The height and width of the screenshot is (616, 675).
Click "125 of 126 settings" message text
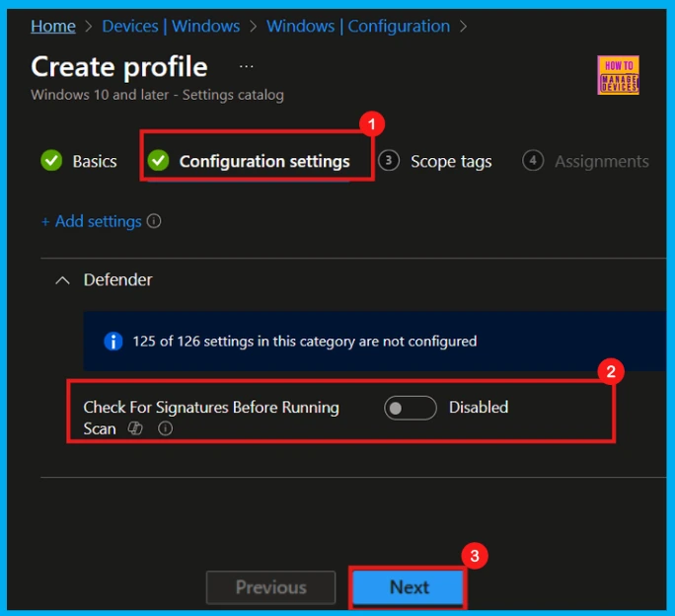(305, 342)
